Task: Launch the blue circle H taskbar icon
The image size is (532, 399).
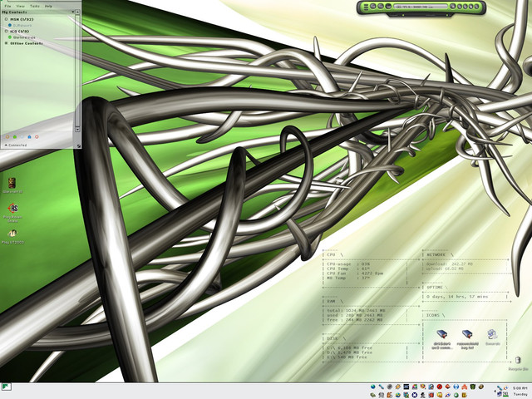Action: click(x=456, y=387)
